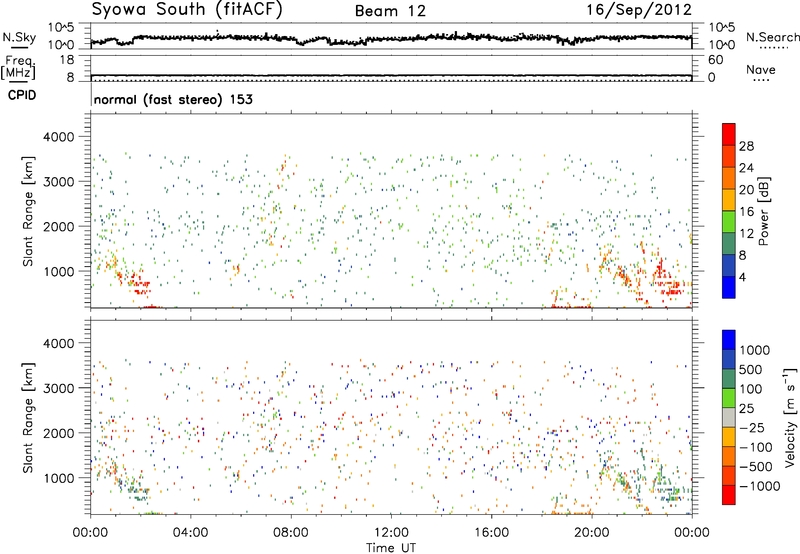Click the 'Freq. [MHz]' axis label
The image size is (800, 554).
(x=19, y=67)
